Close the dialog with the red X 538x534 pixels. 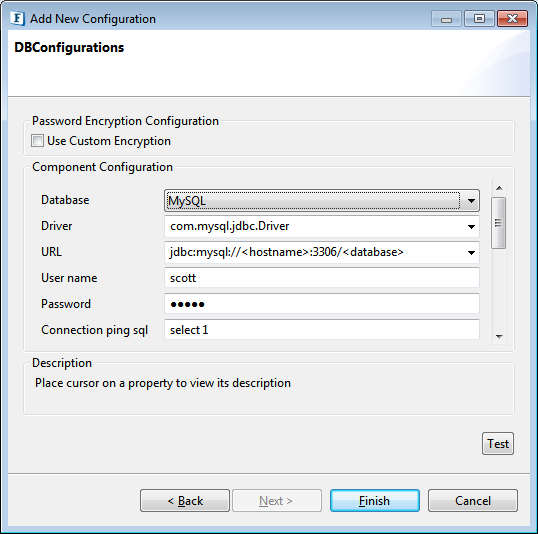click(512, 19)
